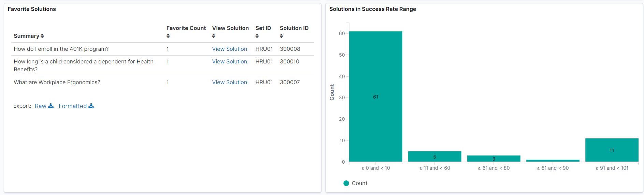Screen dimensions: 644x195
Task: Click favorite count 1 for Ergonomics row
Action: point(168,82)
